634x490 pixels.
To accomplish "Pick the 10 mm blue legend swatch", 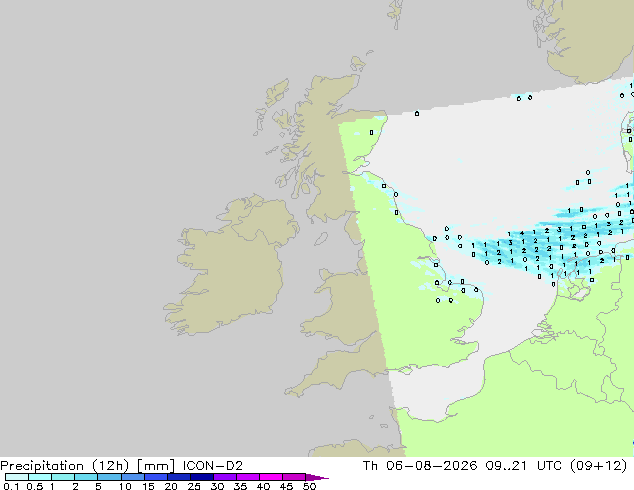I will coord(132,477).
